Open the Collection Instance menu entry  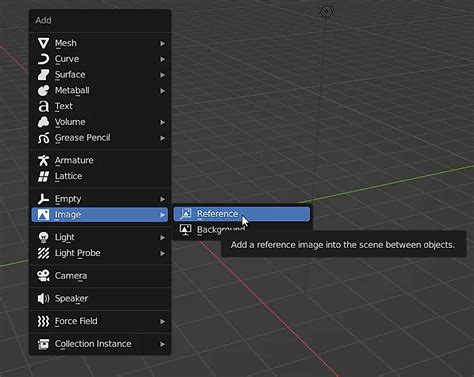point(100,344)
